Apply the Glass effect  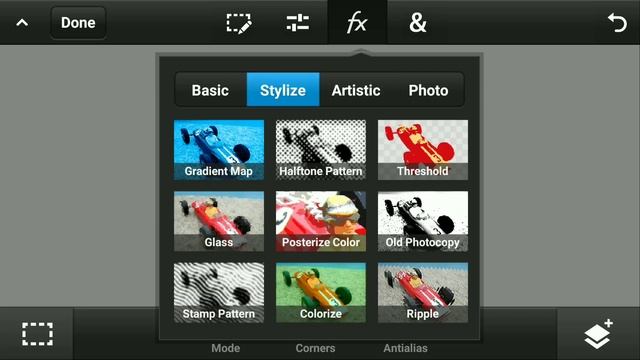coord(219,221)
